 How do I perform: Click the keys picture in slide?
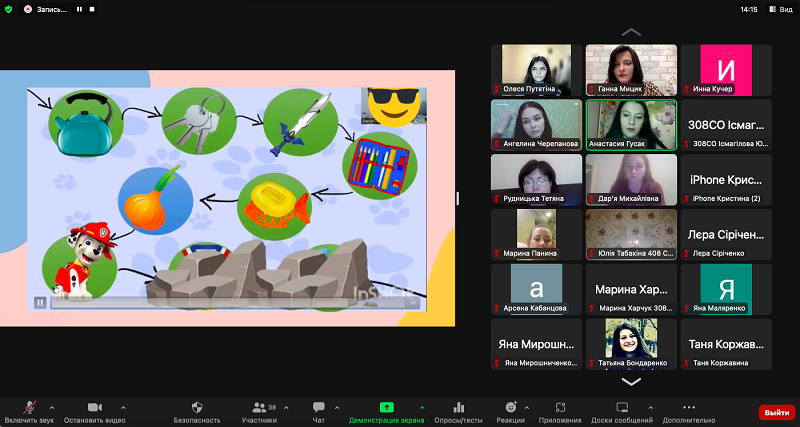(x=199, y=121)
